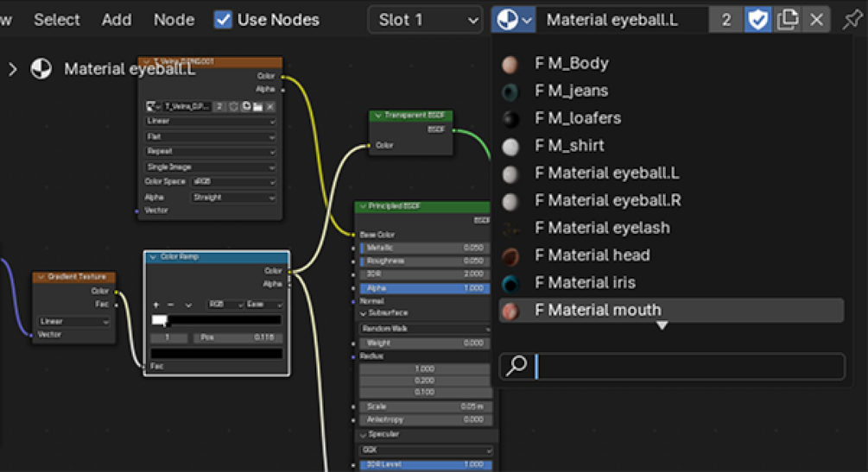
Task: Click the Color Ramp gradient bar
Action: point(217,320)
